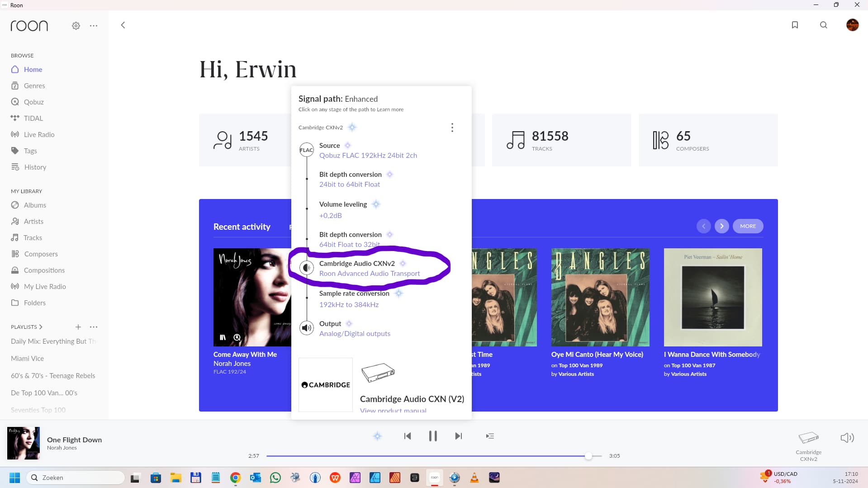Screen dimensions: 868x488
Task: Click the bookmark icon in top bar
Action: point(795,25)
